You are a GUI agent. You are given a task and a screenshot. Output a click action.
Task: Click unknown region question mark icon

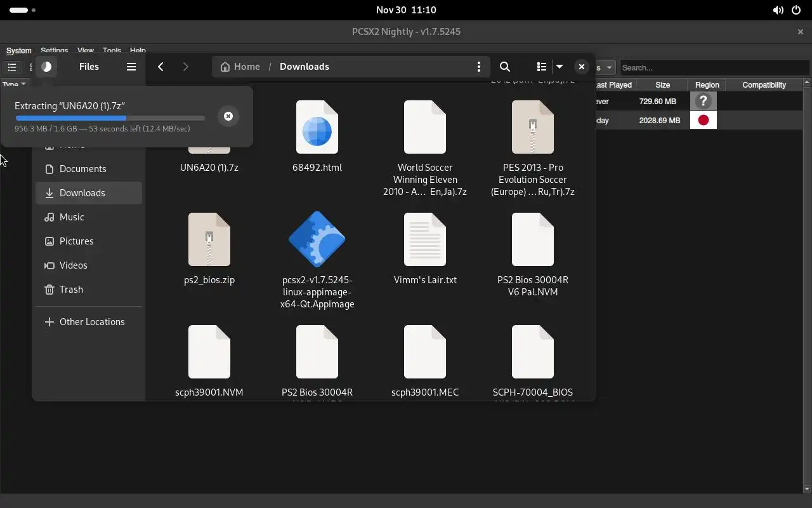click(x=703, y=102)
